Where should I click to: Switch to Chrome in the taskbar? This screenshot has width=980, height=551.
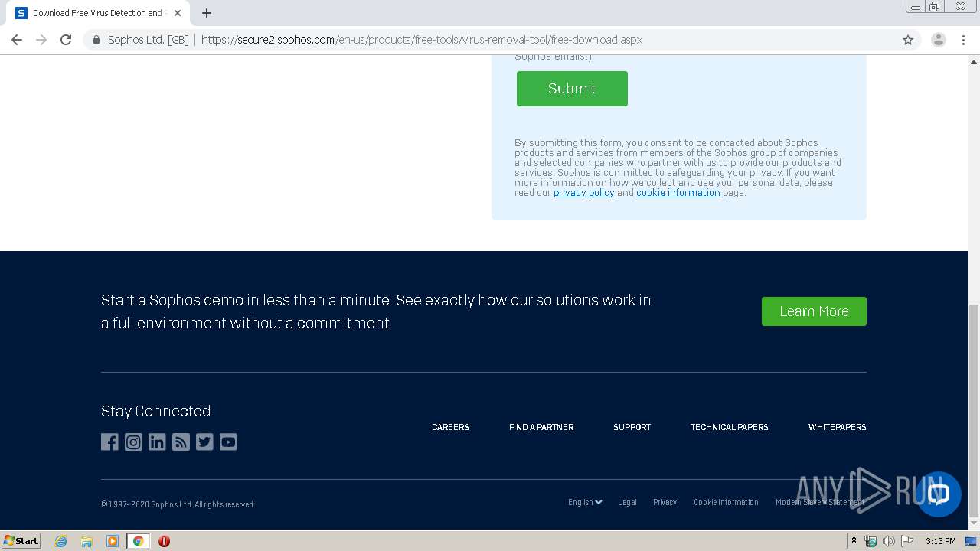(x=138, y=541)
